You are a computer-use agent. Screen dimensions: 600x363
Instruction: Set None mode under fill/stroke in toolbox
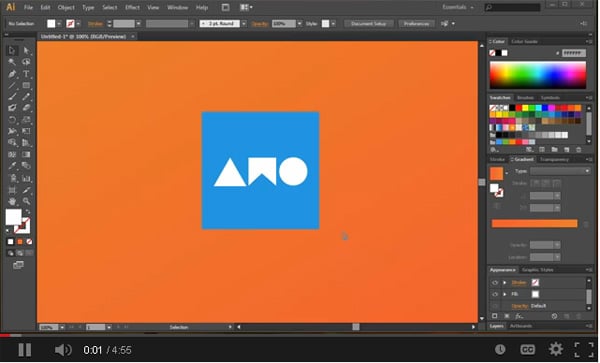(x=29, y=242)
